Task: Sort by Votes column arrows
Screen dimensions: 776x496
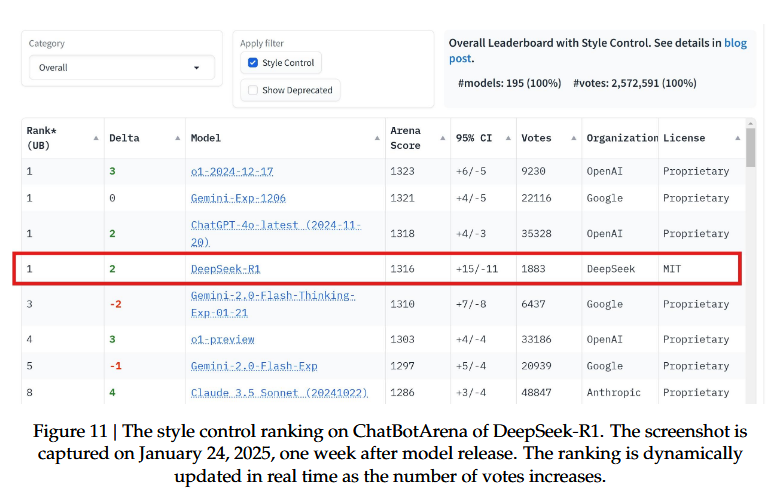Action: pos(573,138)
